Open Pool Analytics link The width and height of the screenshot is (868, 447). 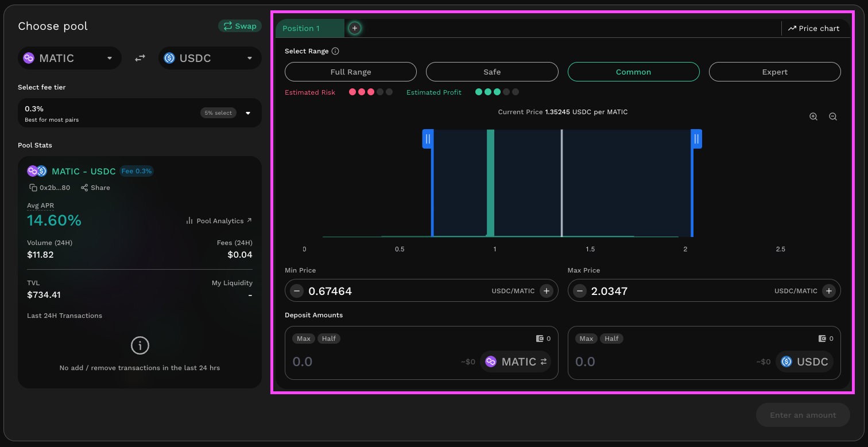[219, 221]
